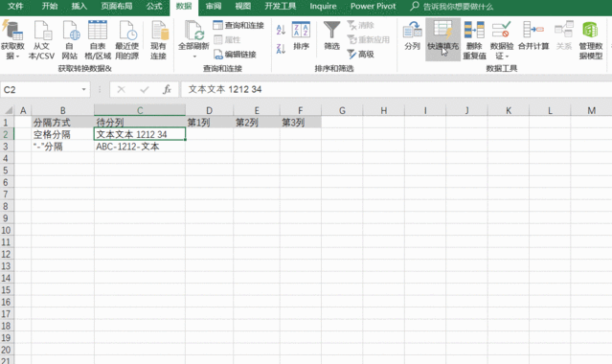Launch Text to Columns (分列)
The height and width of the screenshot is (364, 612).
point(412,35)
